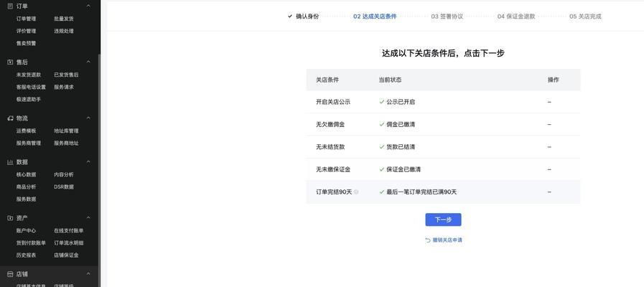Image resolution: width=644 pixels, height=287 pixels.
Task: Select step 02 达成关店条件
Action: click(375, 17)
